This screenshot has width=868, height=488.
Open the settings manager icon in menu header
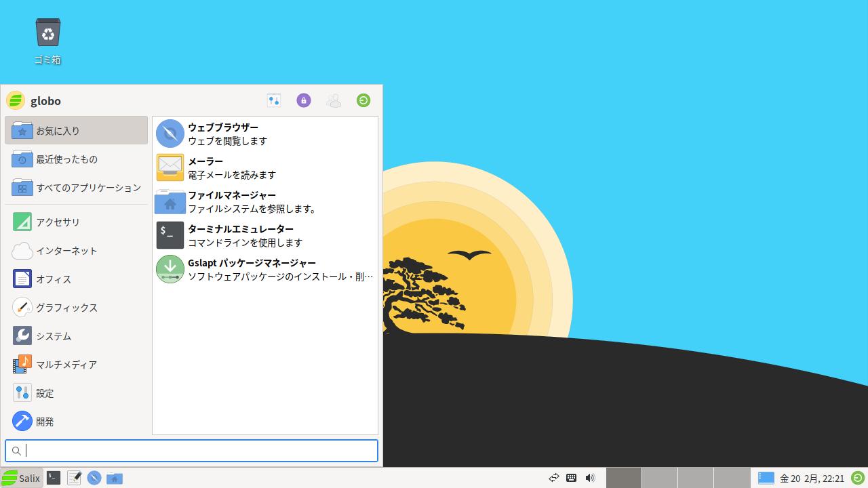[274, 100]
